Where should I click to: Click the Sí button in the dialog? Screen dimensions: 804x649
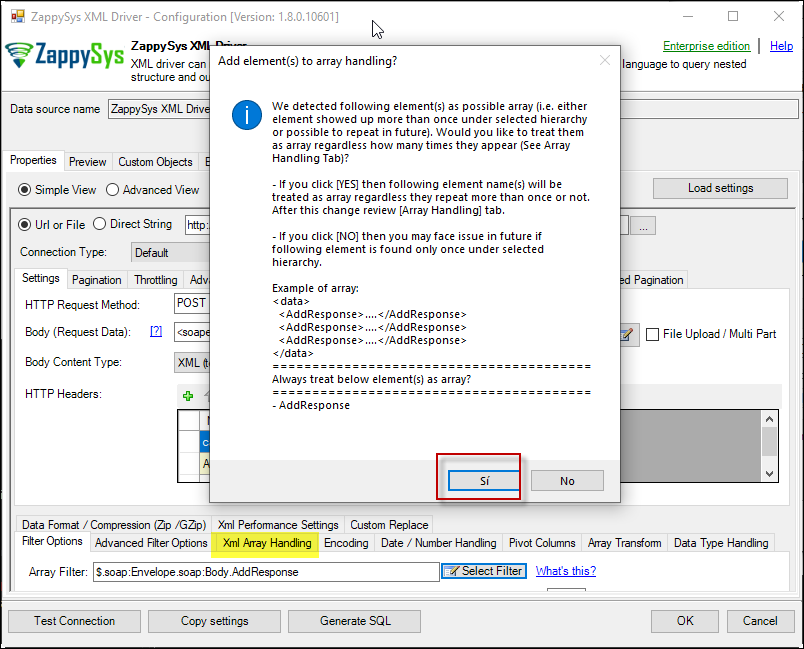point(484,480)
